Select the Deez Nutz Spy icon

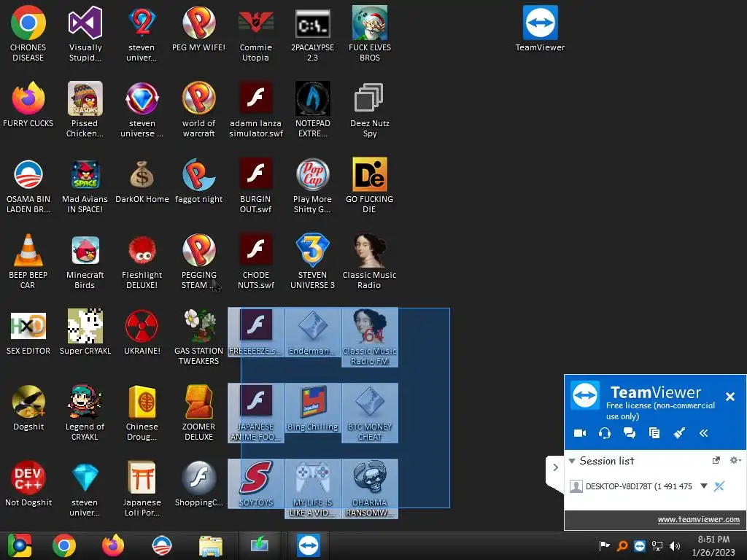[369, 109]
